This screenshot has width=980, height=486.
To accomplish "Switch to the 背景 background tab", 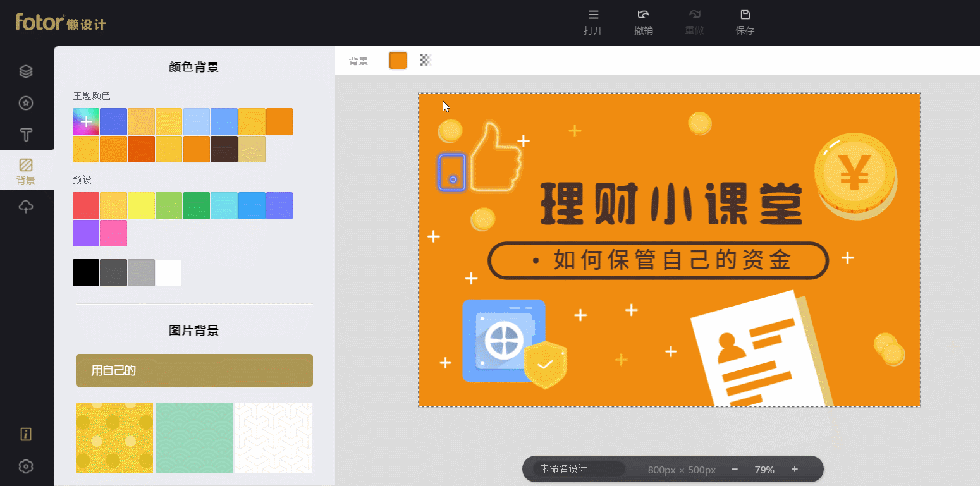I will (26, 171).
